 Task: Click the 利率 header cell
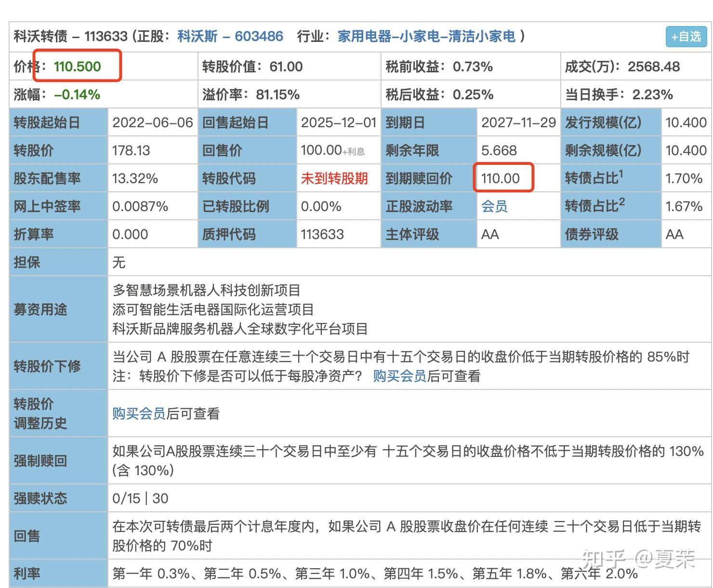(x=58, y=574)
